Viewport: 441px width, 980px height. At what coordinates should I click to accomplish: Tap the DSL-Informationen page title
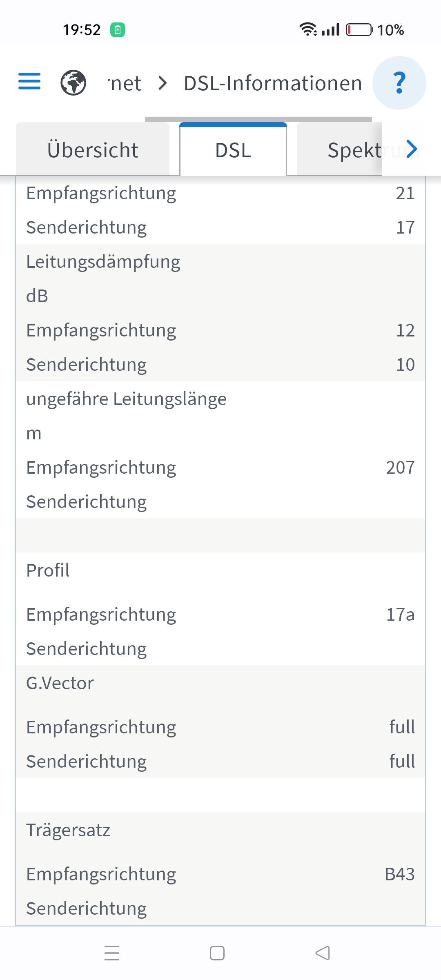tap(273, 83)
